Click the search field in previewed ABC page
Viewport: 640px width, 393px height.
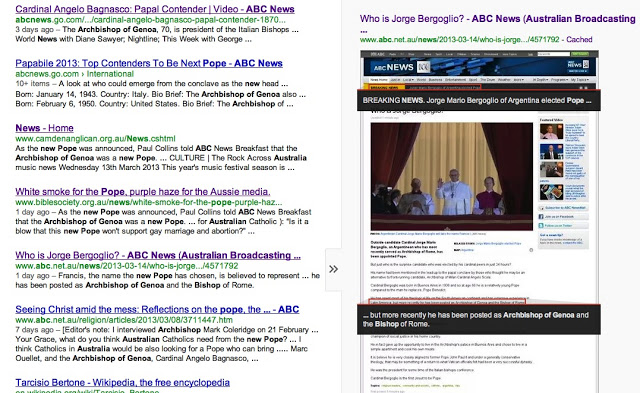tap(553, 54)
